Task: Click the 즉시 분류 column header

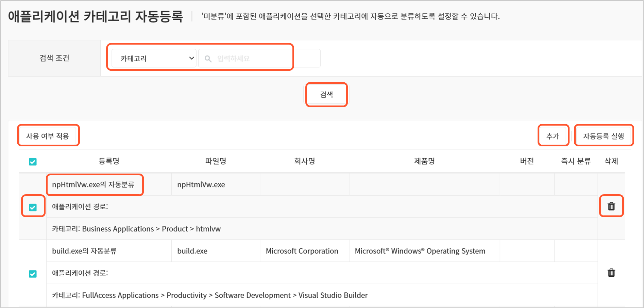Action: click(x=575, y=161)
